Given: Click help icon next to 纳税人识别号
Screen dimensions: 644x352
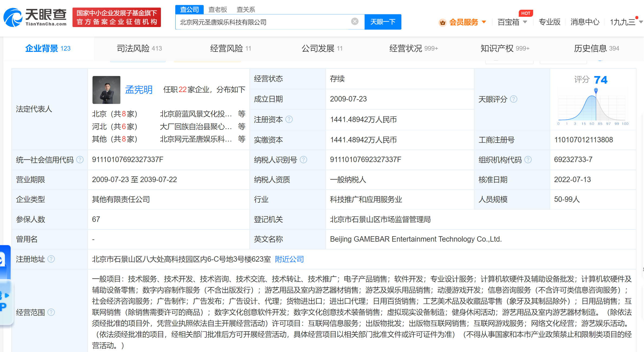Looking at the screenshot, I should click(303, 160).
